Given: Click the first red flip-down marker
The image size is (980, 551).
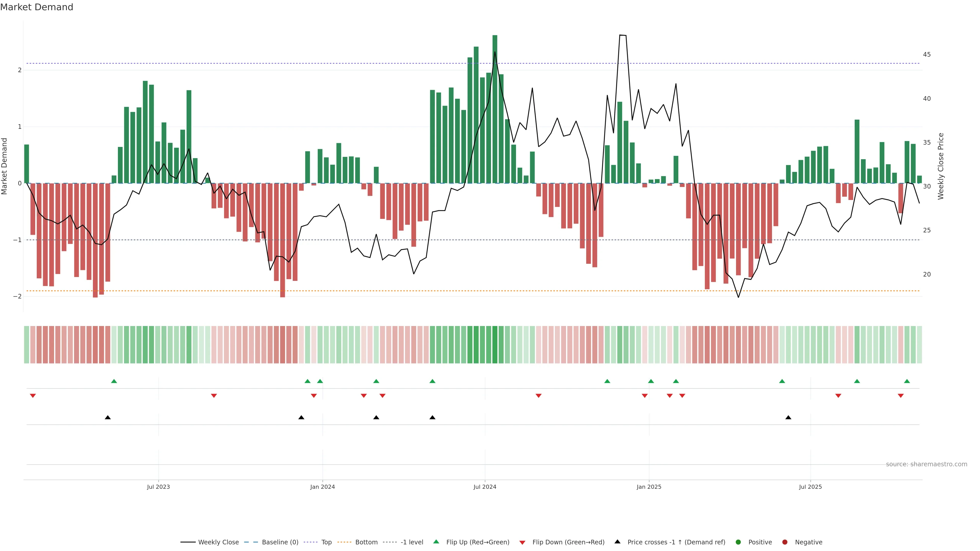Looking at the screenshot, I should (x=33, y=396).
